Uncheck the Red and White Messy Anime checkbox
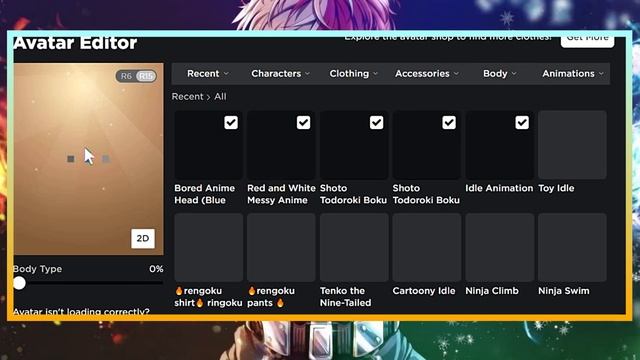Viewport: 640px width, 360px height. 303,122
